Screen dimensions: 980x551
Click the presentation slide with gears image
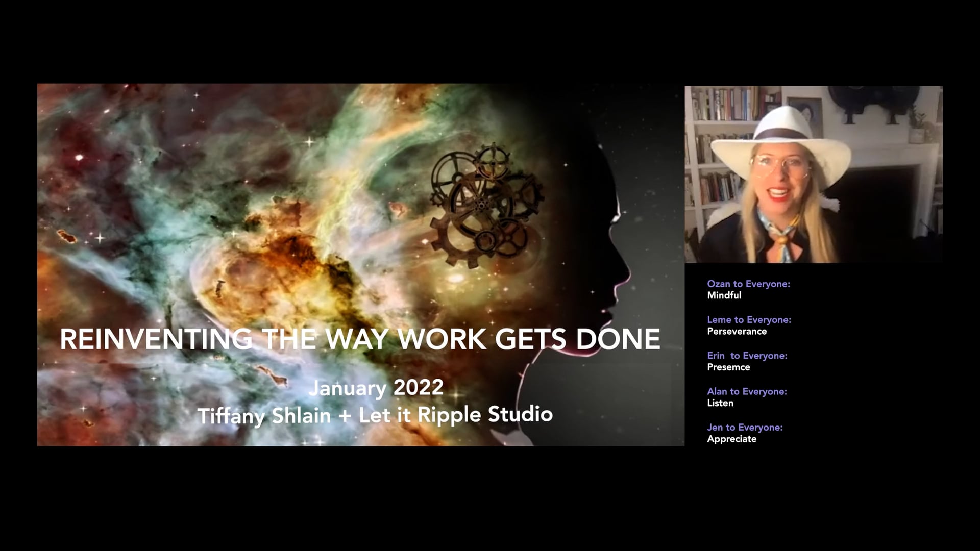coord(361,265)
